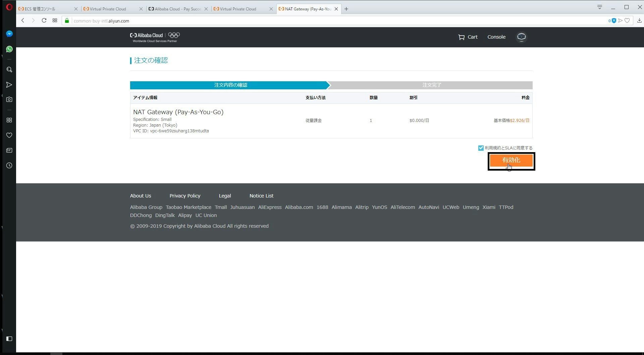Open the Legal footer link
The width and height of the screenshot is (644, 355).
(x=225, y=196)
